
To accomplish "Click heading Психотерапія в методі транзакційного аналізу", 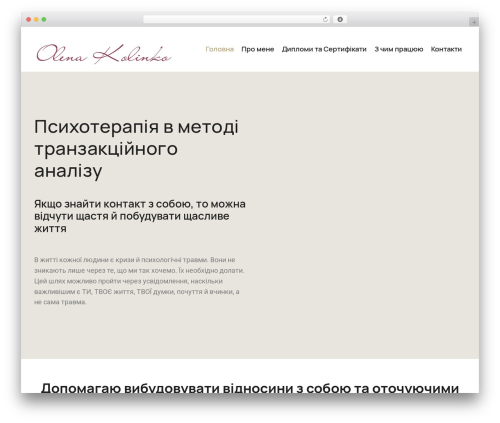I will [x=136, y=149].
